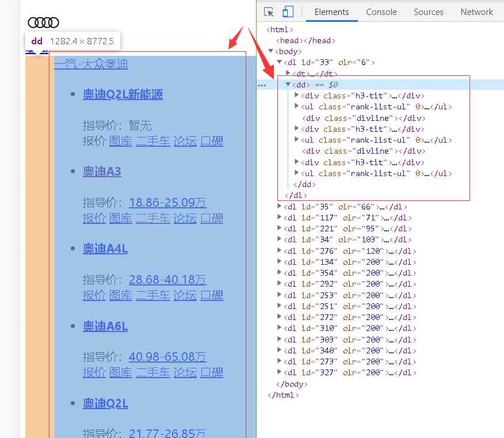This screenshot has width=504, height=438.
Task: Open 报价 link under 奥迪A3
Action: tap(94, 218)
